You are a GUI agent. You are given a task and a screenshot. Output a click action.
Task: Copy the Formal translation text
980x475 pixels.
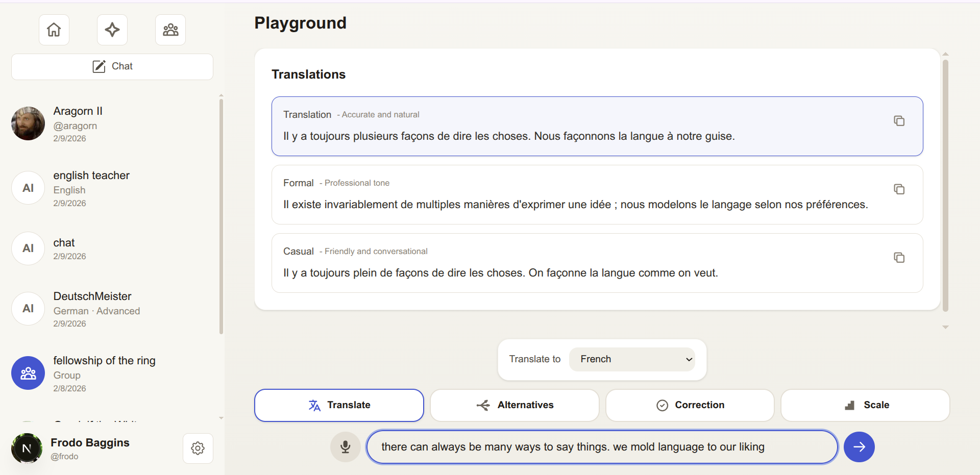coord(899,189)
